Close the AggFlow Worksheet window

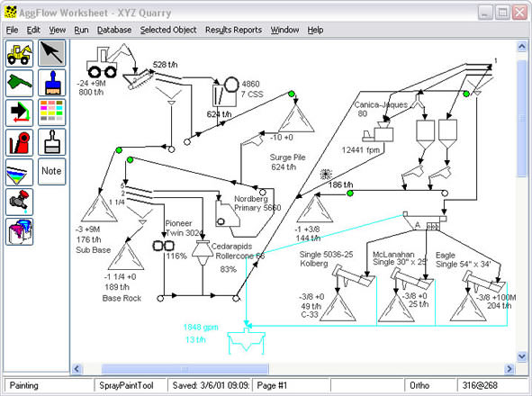coord(519,13)
